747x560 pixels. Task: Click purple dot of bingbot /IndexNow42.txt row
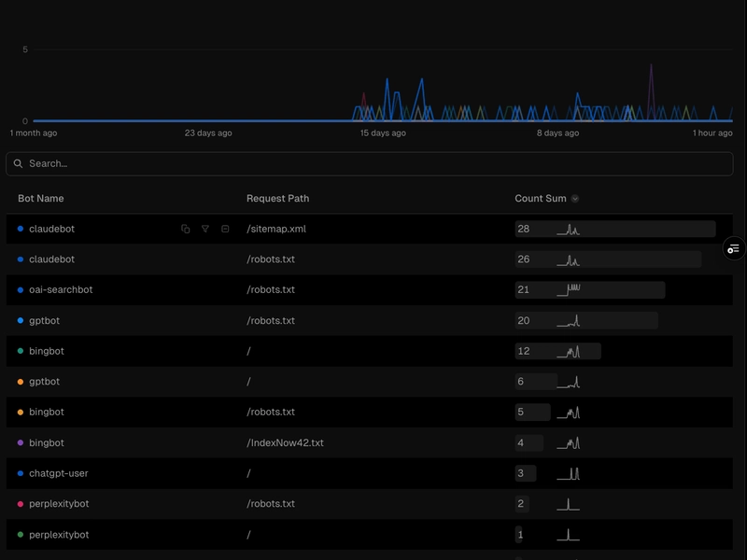[21, 442]
